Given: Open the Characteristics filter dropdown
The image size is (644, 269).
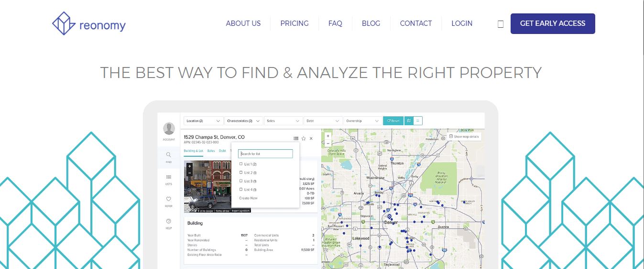Looking at the screenshot, I should [244, 121].
